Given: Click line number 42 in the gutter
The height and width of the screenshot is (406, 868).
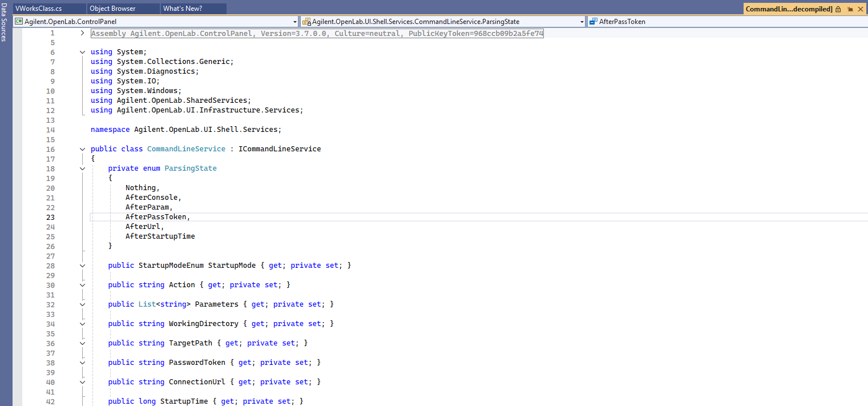Looking at the screenshot, I should (x=50, y=401).
